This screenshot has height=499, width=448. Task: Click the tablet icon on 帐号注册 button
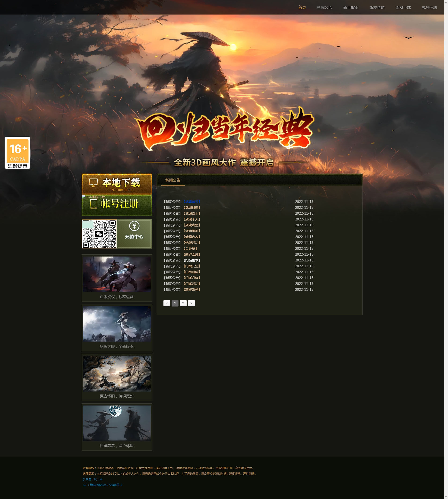point(94,204)
